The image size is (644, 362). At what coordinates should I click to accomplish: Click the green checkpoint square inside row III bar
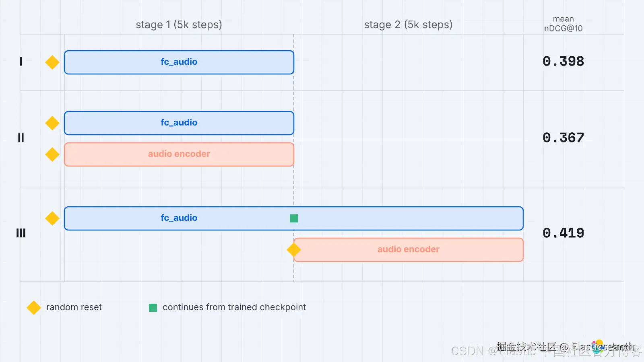click(294, 218)
